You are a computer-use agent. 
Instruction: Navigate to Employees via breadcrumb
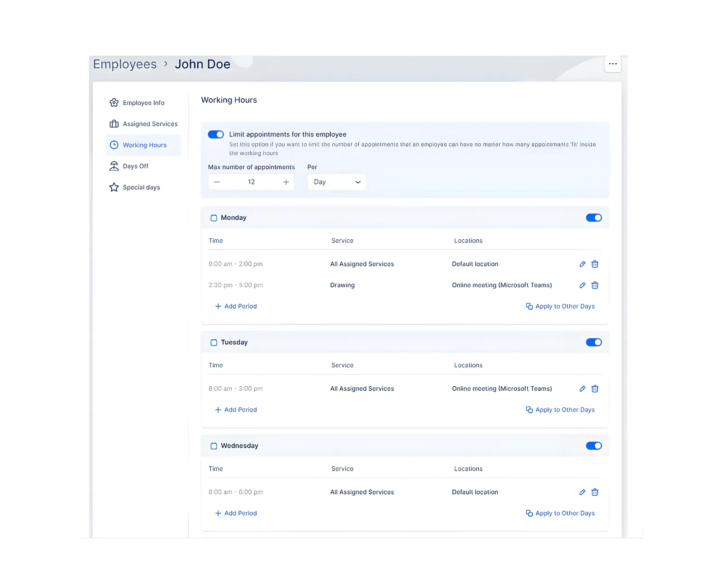[x=124, y=64]
